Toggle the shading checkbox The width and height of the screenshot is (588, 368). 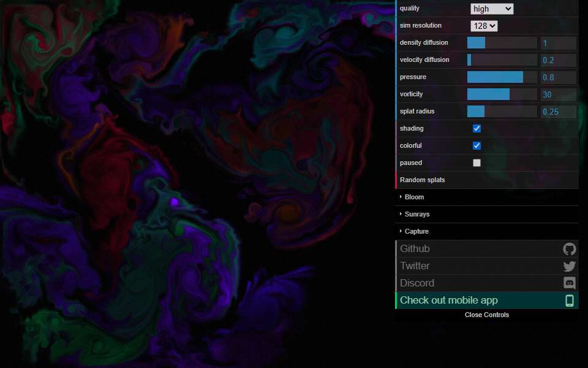(477, 128)
